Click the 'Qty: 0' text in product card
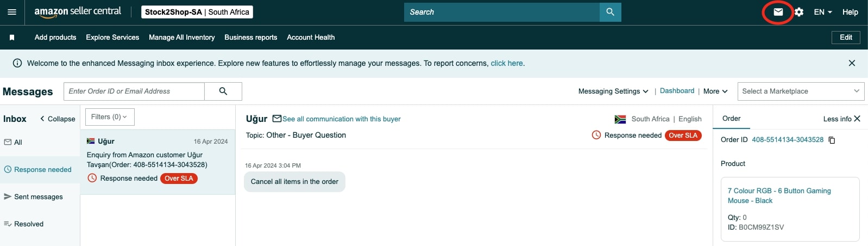This screenshot has width=868, height=246. coord(737,218)
